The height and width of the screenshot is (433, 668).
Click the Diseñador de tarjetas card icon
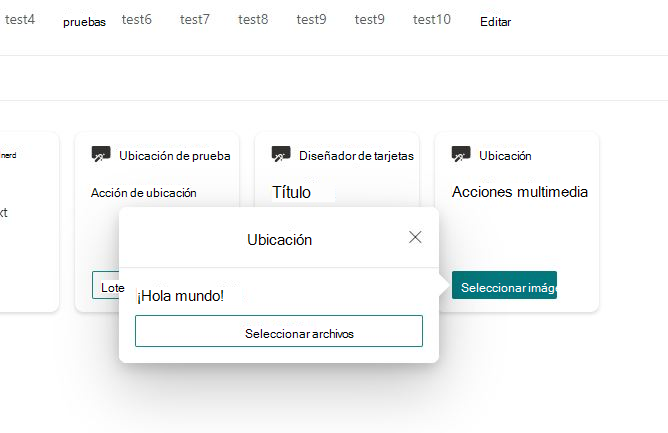(x=281, y=154)
